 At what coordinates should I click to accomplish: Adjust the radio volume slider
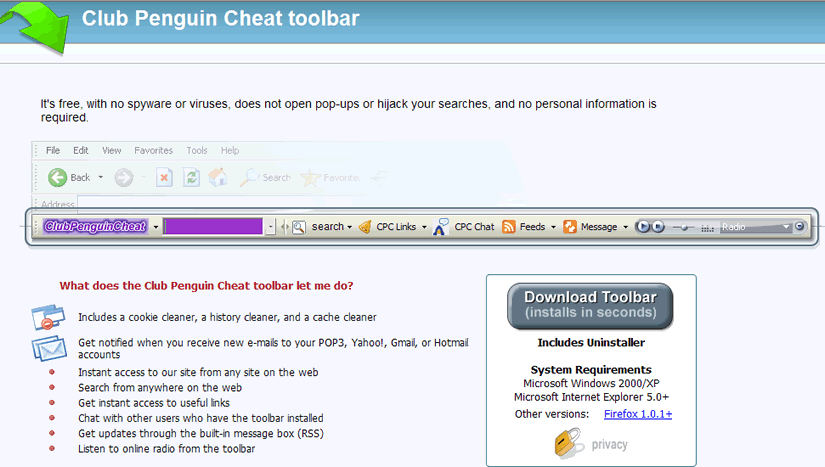click(x=686, y=227)
